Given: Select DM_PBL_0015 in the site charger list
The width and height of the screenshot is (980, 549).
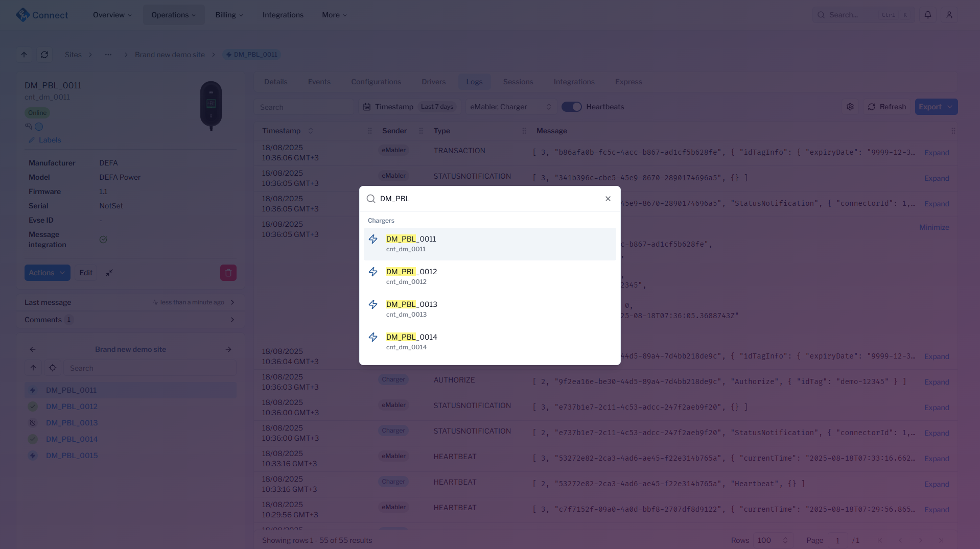Looking at the screenshot, I should point(72,456).
